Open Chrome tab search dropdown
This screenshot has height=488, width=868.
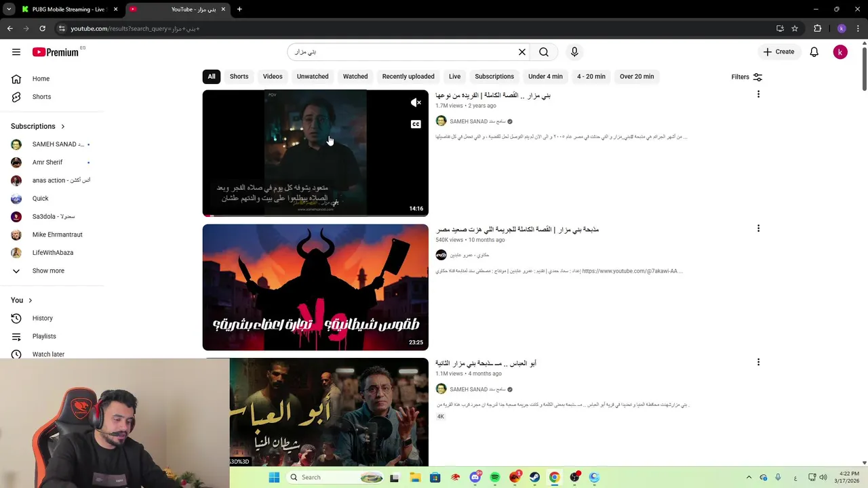[x=9, y=9]
